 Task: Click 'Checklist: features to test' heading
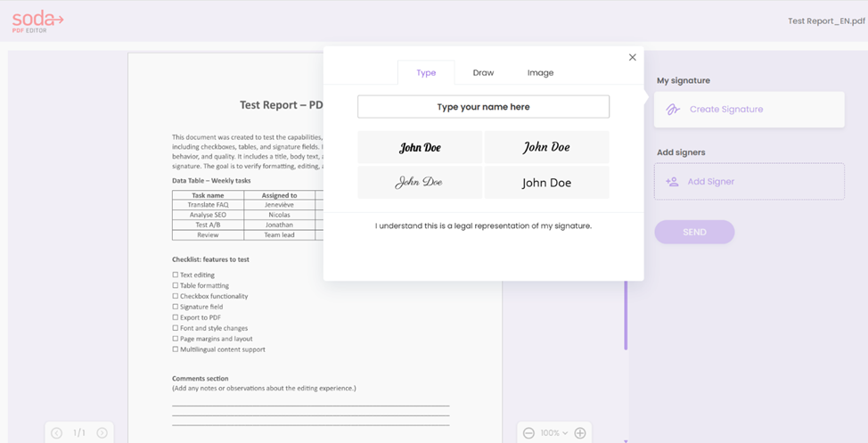[x=210, y=259]
